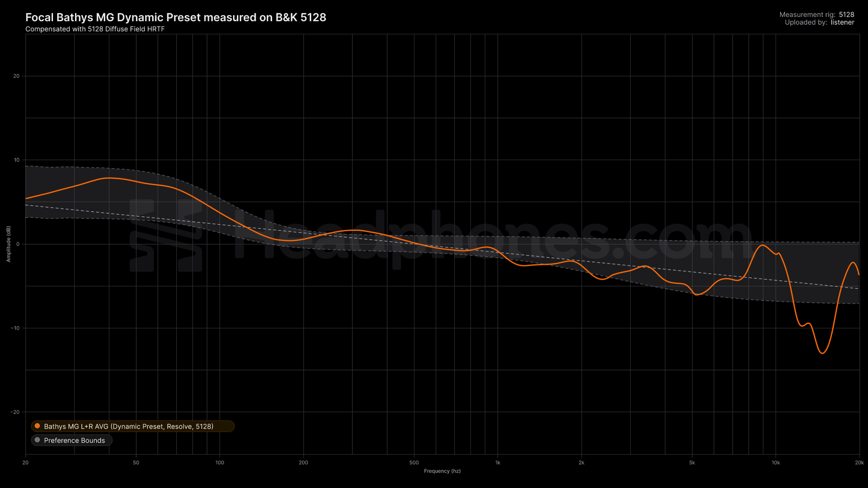Click the −20 dB amplitude tick label

(x=16, y=412)
